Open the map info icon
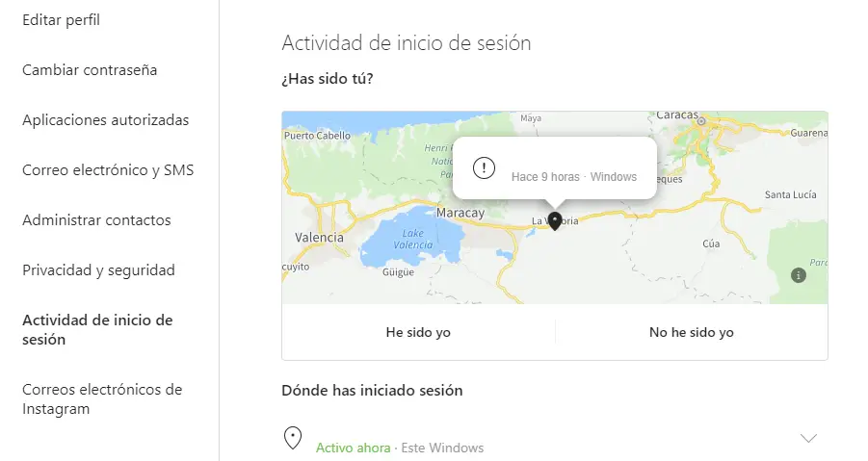The image size is (868, 461). pos(799,275)
